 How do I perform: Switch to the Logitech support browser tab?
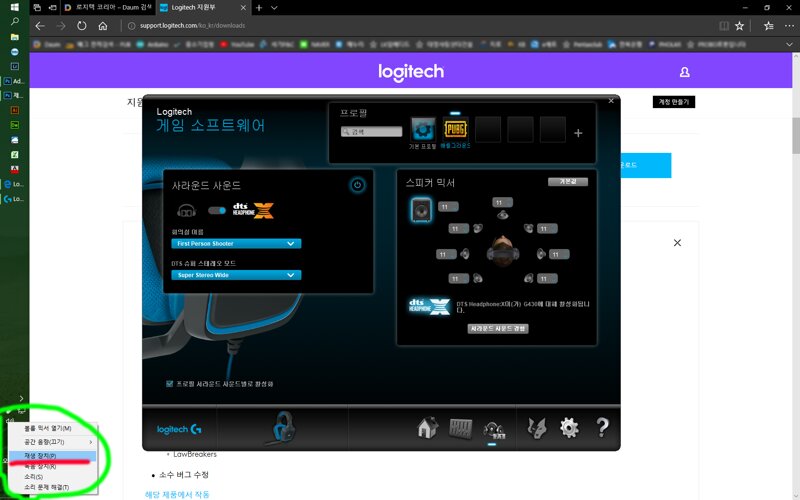click(x=202, y=8)
